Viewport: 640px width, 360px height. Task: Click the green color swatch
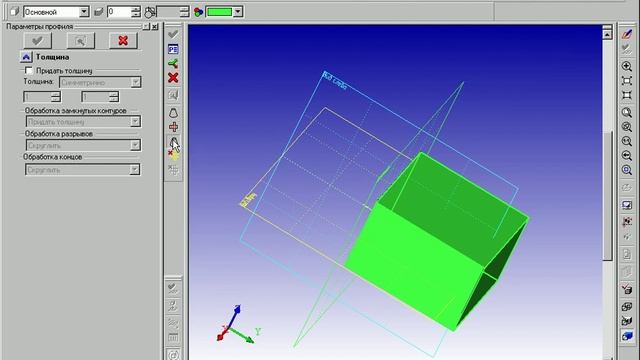point(220,12)
